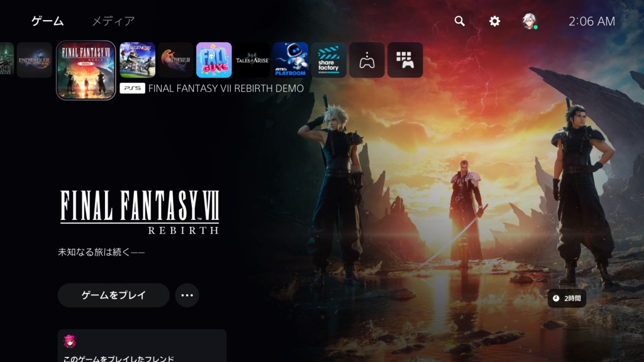Open the 2時間 playtime badge
Screen dimensions: 644x362
coord(567,298)
